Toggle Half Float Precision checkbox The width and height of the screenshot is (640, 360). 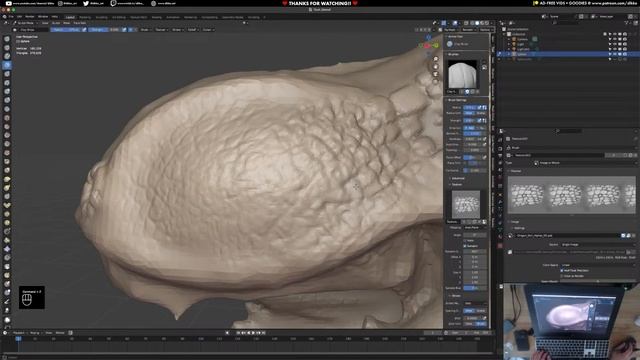click(562, 271)
